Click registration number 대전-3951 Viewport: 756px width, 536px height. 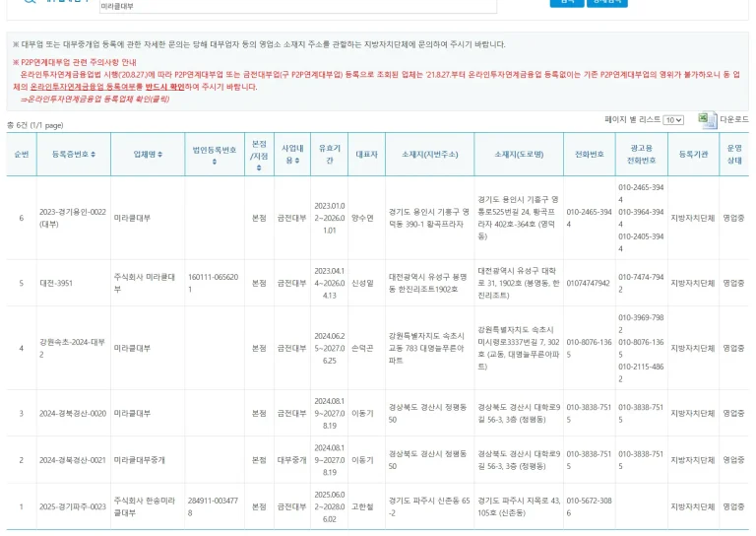click(57, 283)
